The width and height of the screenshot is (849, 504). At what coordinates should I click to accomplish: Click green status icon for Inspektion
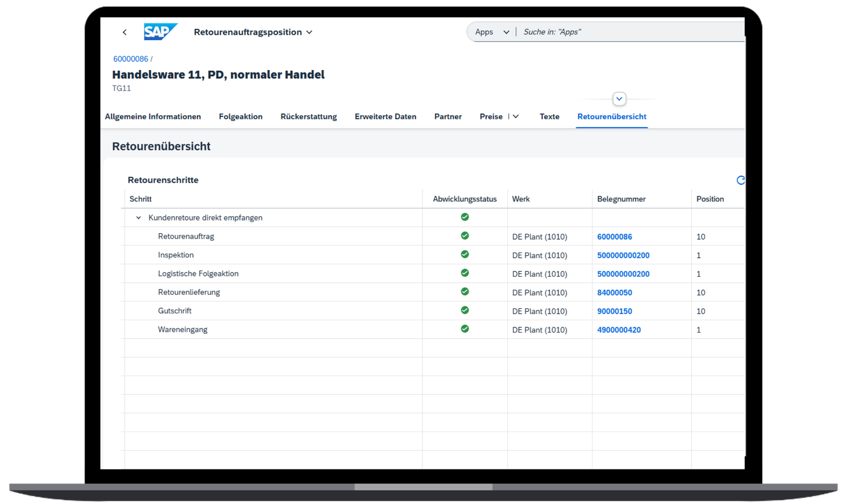click(x=464, y=254)
